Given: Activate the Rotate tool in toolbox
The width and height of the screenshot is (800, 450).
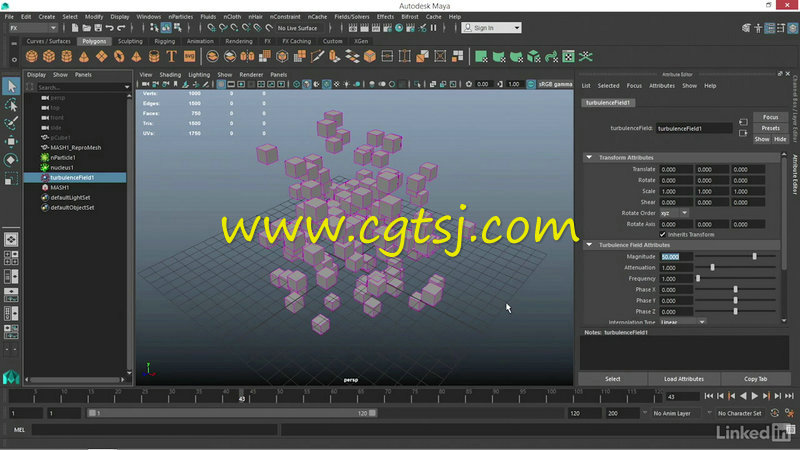Looking at the screenshot, I should [x=11, y=160].
